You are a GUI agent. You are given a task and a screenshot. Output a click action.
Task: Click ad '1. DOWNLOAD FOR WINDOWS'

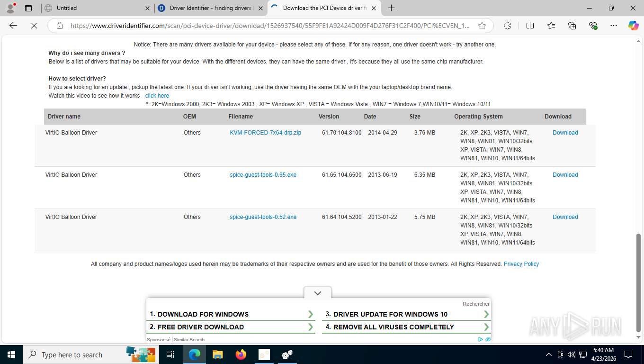pyautogui.click(x=232, y=314)
